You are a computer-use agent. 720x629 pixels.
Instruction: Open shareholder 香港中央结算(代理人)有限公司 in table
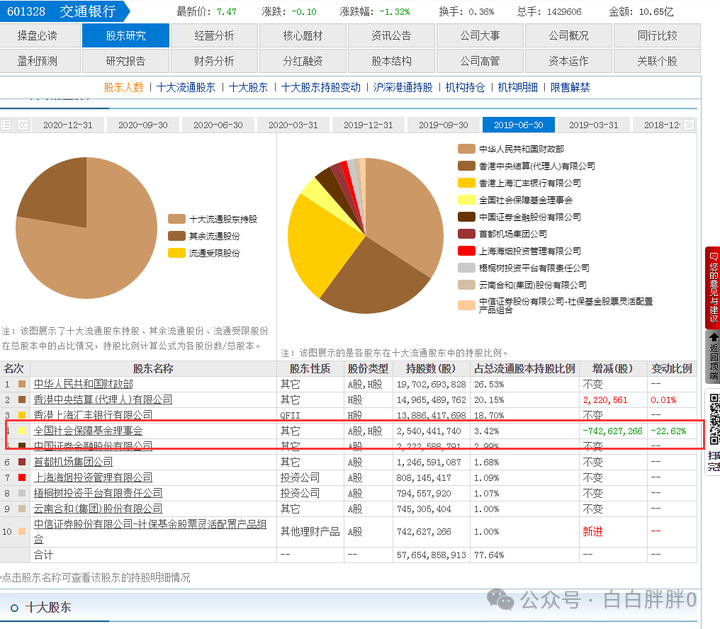[x=103, y=400]
